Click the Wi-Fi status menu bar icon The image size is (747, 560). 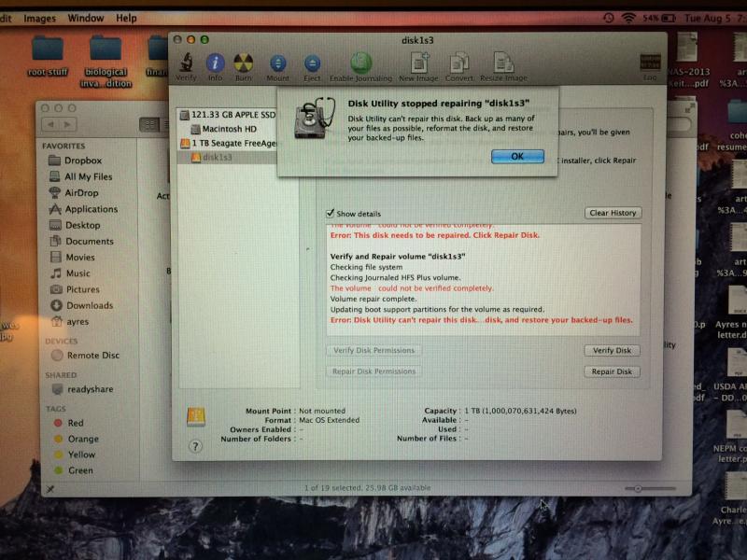tap(628, 18)
